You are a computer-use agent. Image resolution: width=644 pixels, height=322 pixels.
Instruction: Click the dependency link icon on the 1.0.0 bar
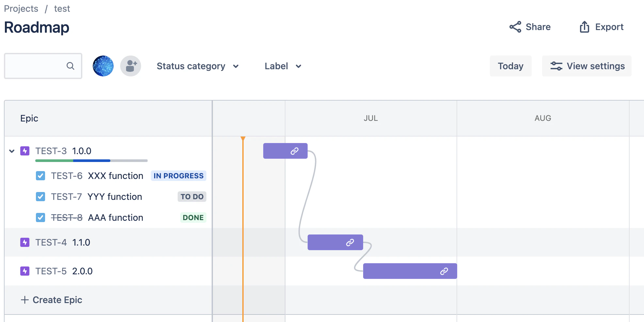click(295, 151)
